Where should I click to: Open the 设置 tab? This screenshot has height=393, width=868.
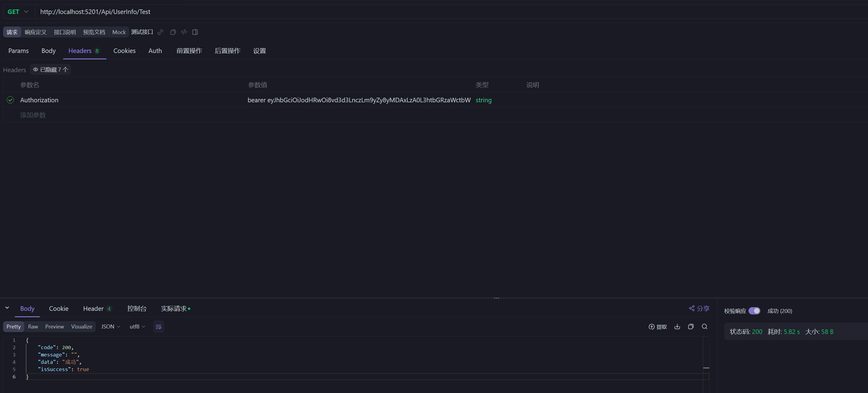(x=259, y=51)
